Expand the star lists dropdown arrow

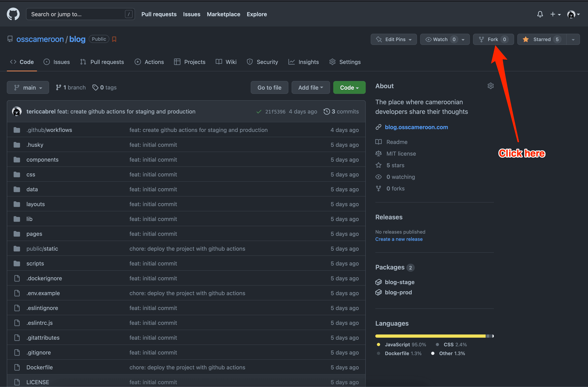tap(573, 39)
